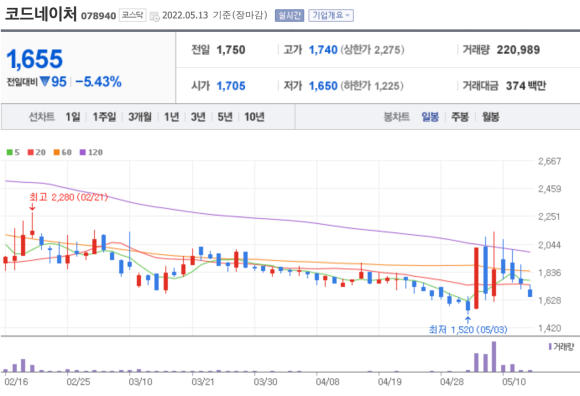Select the 1주일 line chart tab
Viewport: 580px width, 396px height.
(104, 117)
